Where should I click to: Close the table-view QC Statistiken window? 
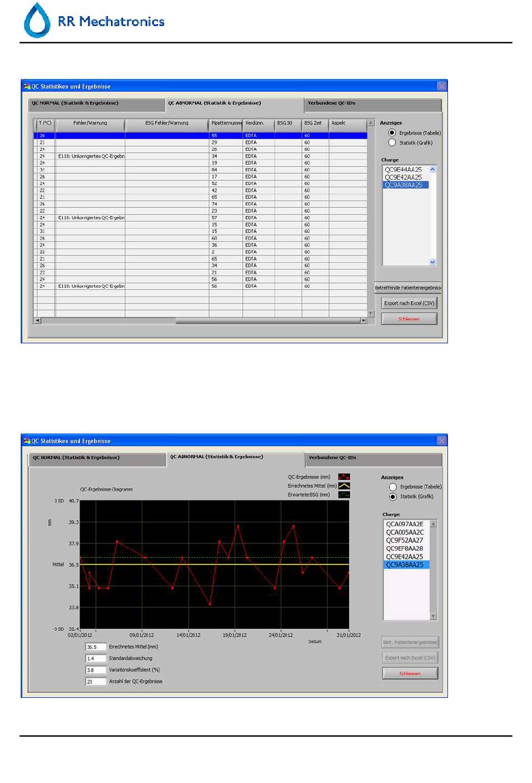tap(442, 86)
